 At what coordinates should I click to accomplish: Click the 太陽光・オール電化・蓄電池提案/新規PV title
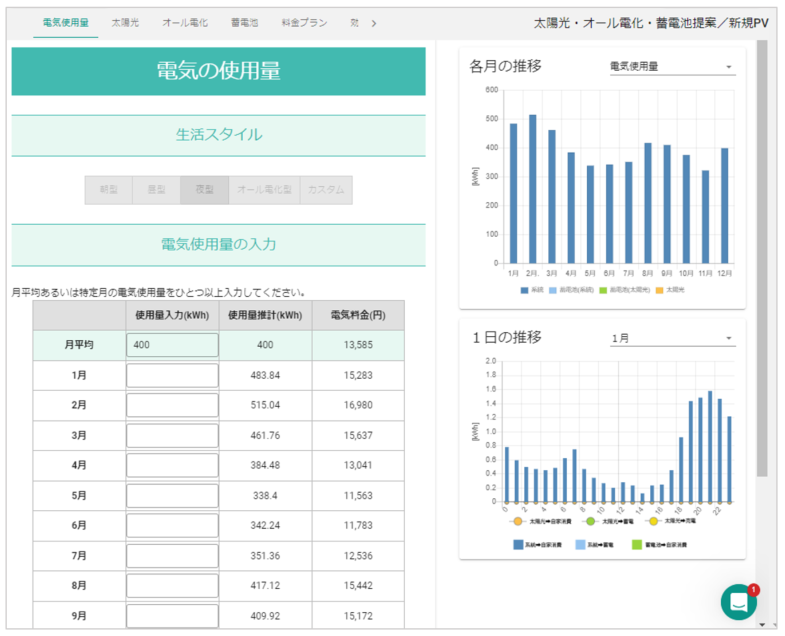pos(651,23)
